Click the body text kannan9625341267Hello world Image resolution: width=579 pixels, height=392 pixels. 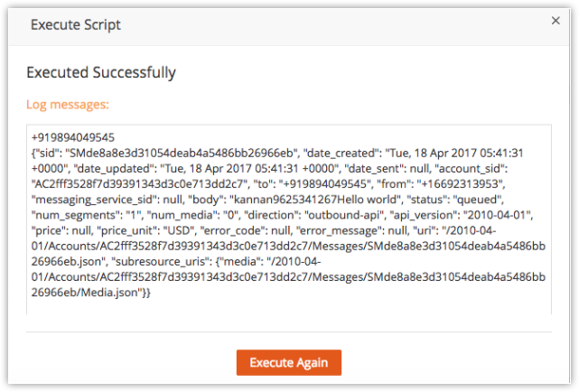click(x=315, y=200)
